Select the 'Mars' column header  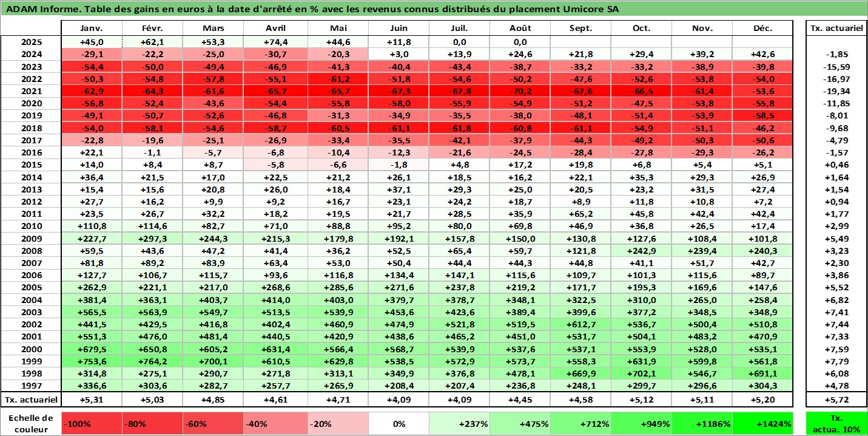coord(213,29)
